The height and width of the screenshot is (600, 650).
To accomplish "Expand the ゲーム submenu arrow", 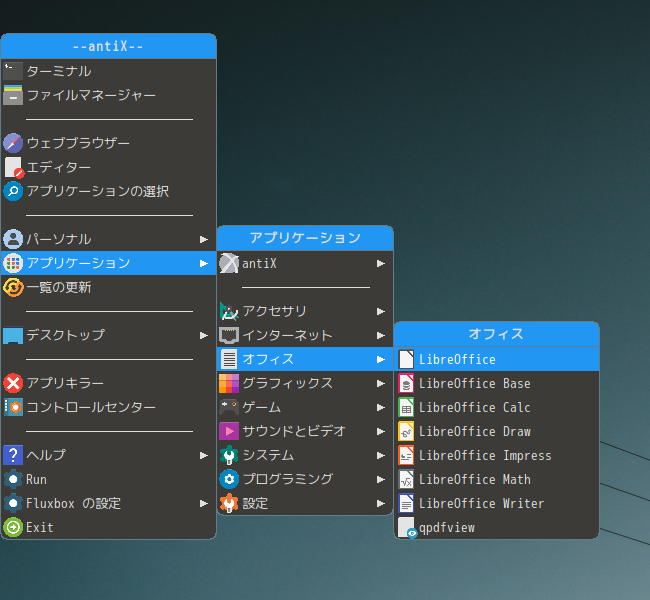I will point(381,407).
